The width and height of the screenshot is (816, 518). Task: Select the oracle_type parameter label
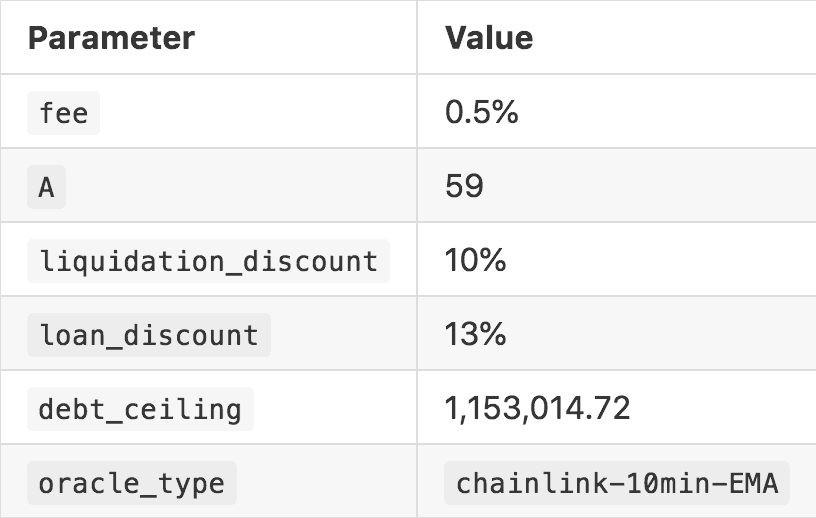(x=132, y=482)
